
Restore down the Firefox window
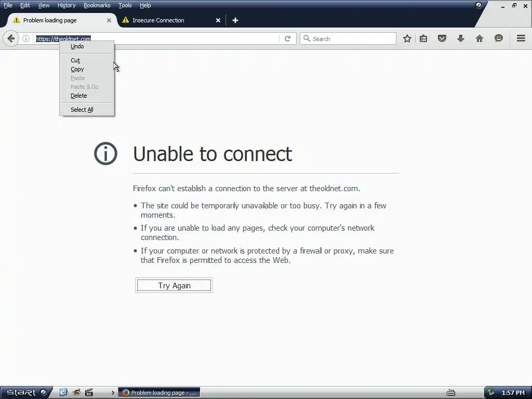tap(514, 5)
